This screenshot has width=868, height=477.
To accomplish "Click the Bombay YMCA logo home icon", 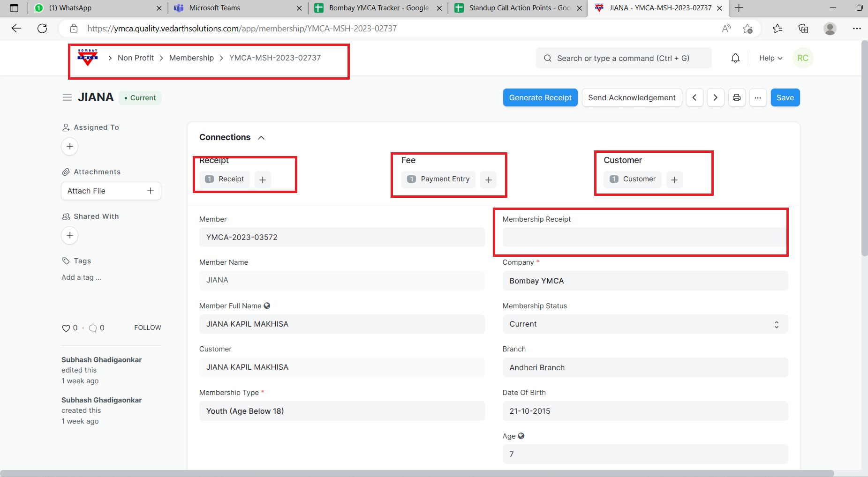I will pos(88,58).
